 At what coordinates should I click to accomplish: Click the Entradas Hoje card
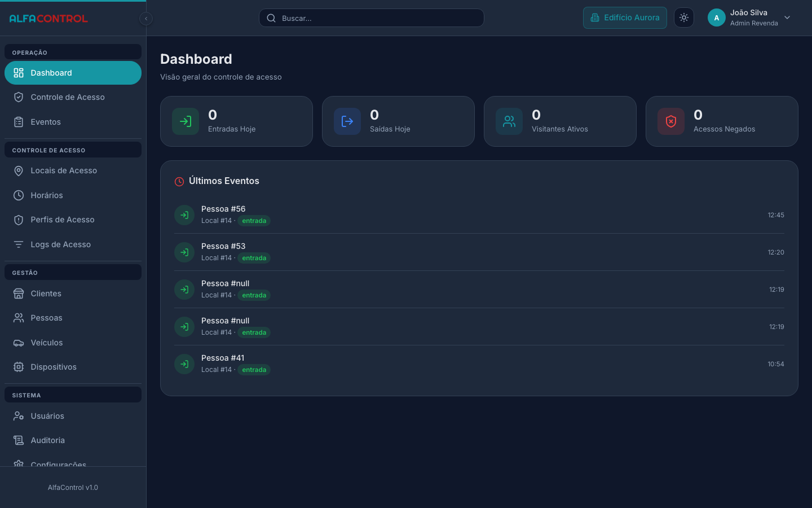pyautogui.click(x=236, y=121)
